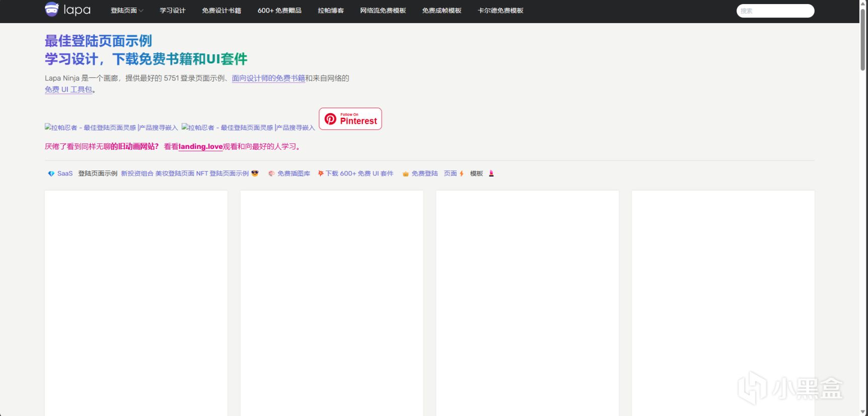Click the page's vertical scrollbar thumb
This screenshot has height=416, width=868.
[x=863, y=40]
